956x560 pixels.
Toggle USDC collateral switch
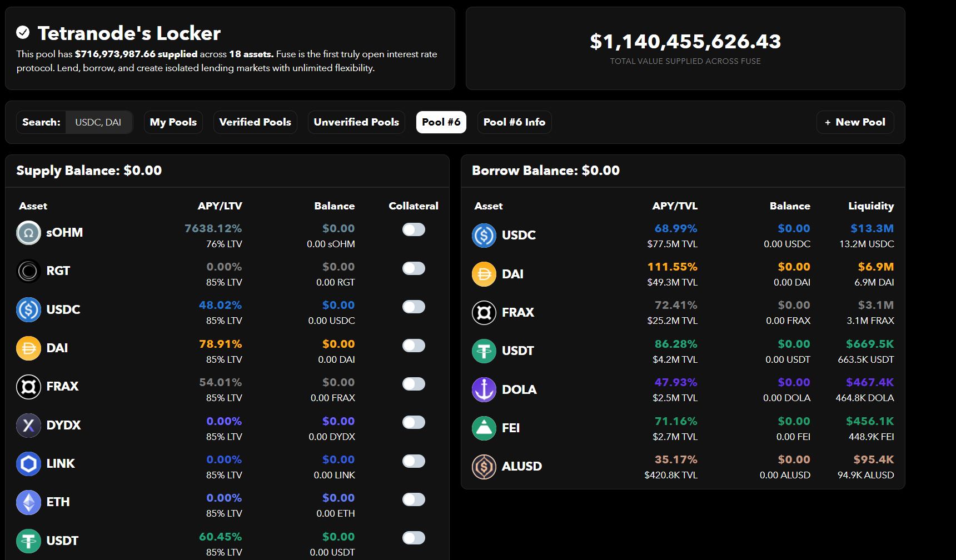point(414,307)
